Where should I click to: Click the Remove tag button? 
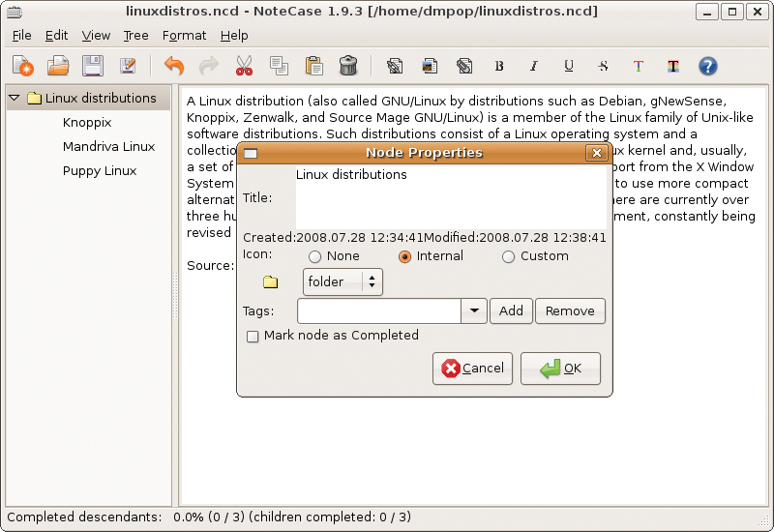(x=570, y=310)
